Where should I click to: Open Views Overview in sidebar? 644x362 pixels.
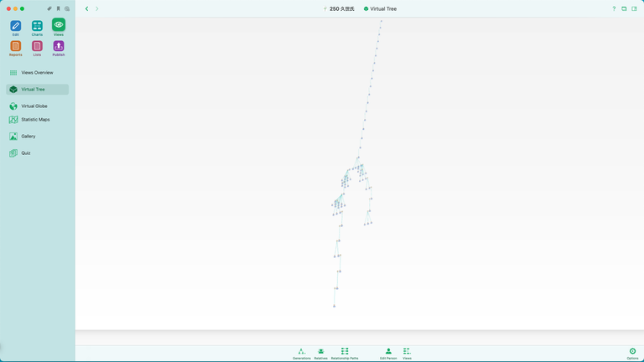(x=38, y=73)
